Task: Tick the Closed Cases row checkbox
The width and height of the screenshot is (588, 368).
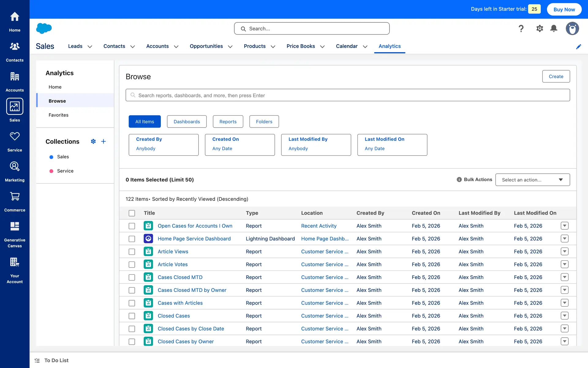Action: click(x=132, y=316)
